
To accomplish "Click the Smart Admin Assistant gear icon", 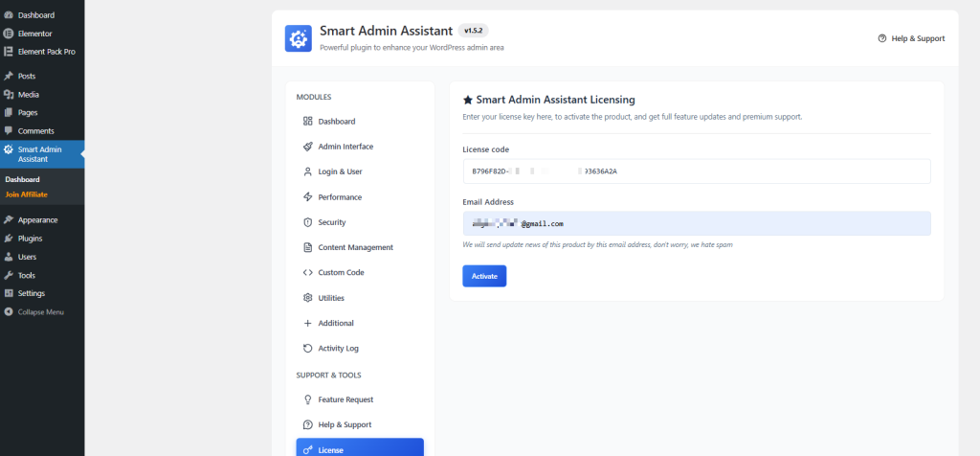I will point(8,149).
